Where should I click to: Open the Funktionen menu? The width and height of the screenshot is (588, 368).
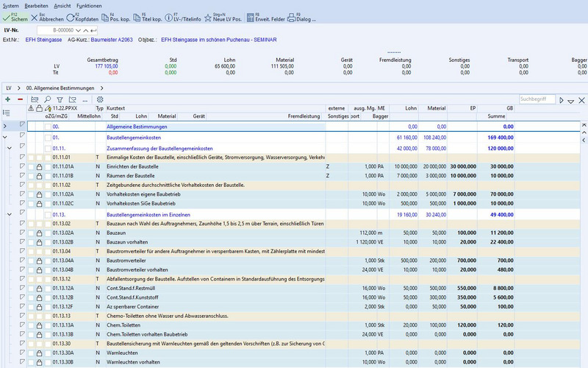coord(89,5)
